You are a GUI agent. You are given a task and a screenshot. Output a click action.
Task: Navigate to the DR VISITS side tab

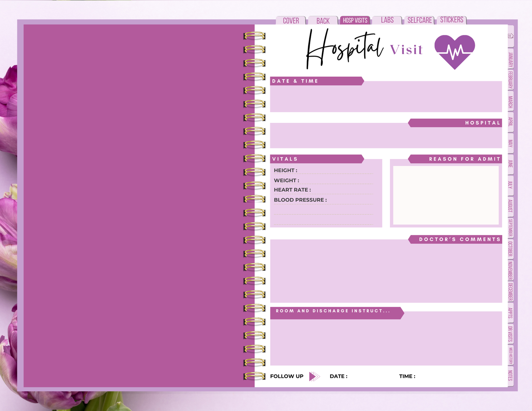511,334
